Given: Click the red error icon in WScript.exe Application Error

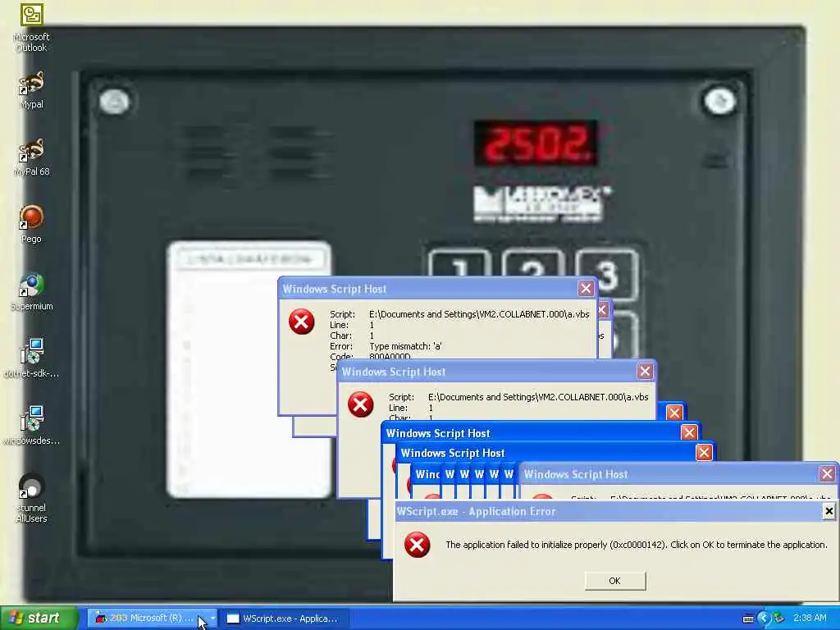Looking at the screenshot, I should point(418,545).
